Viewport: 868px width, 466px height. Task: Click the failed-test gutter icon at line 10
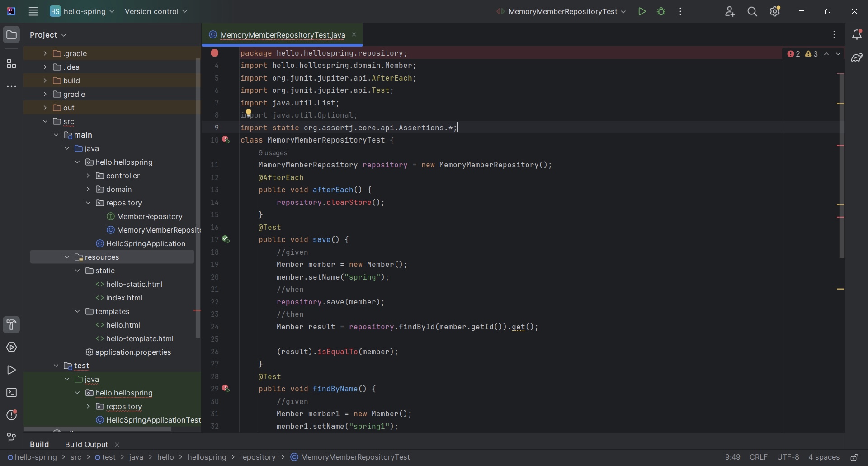coord(226,140)
